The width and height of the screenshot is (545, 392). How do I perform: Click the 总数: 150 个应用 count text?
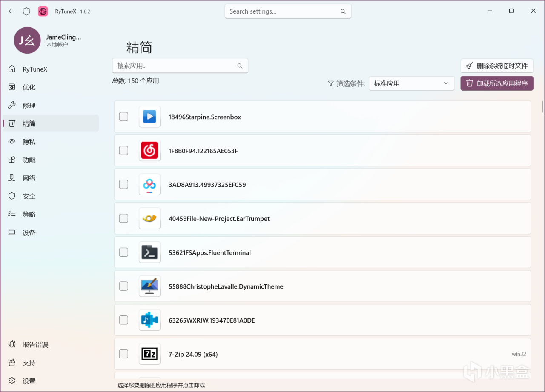(135, 81)
